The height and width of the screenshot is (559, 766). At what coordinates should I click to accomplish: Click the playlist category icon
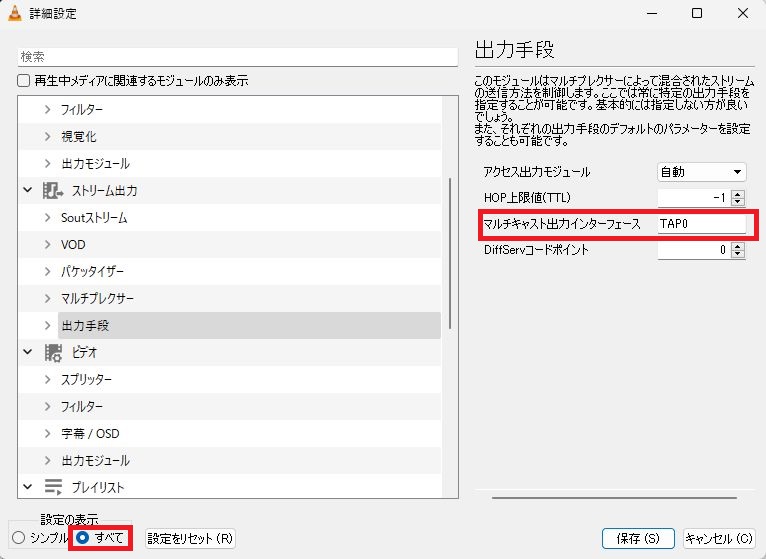tap(54, 487)
